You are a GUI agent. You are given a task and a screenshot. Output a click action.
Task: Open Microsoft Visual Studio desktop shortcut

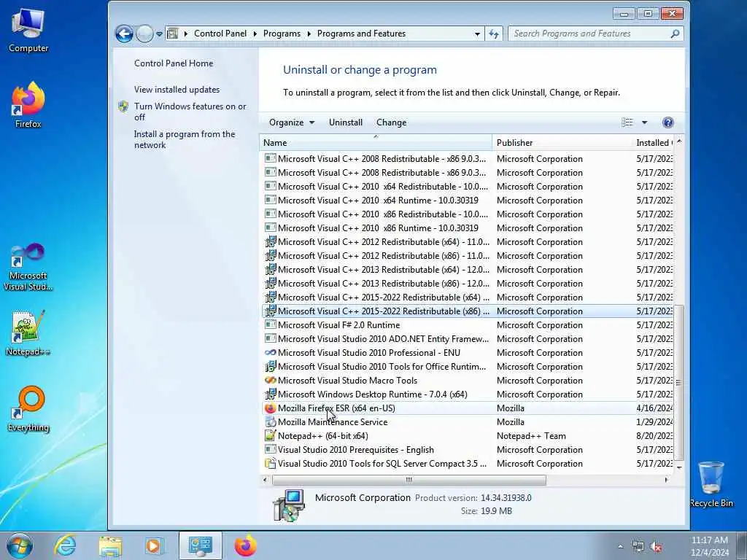pos(28,267)
